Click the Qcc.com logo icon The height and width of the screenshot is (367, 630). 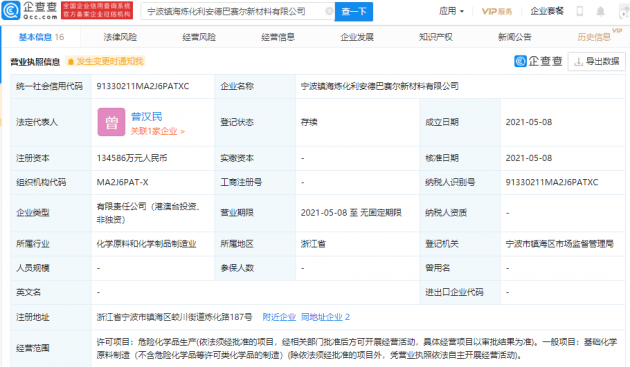(x=11, y=11)
